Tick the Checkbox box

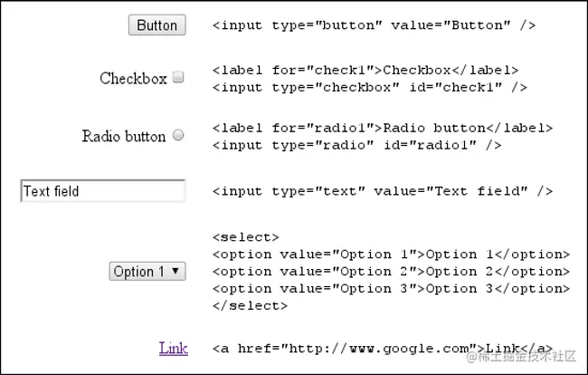178,78
